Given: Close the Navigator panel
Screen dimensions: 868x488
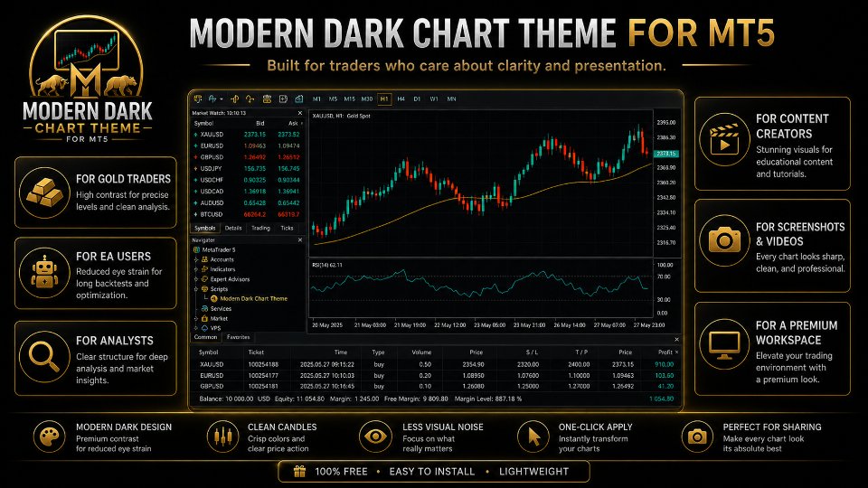Looking at the screenshot, I should 300,240.
